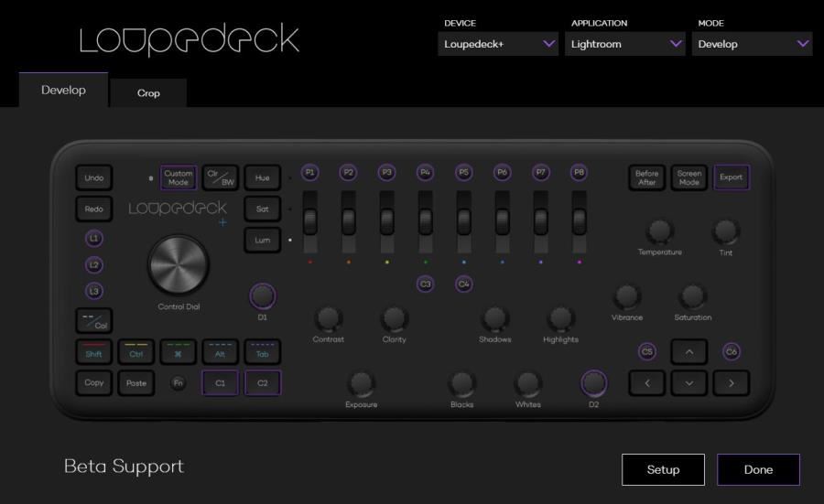Image resolution: width=824 pixels, height=504 pixels.
Task: Select the L3 round button
Action: [94, 291]
